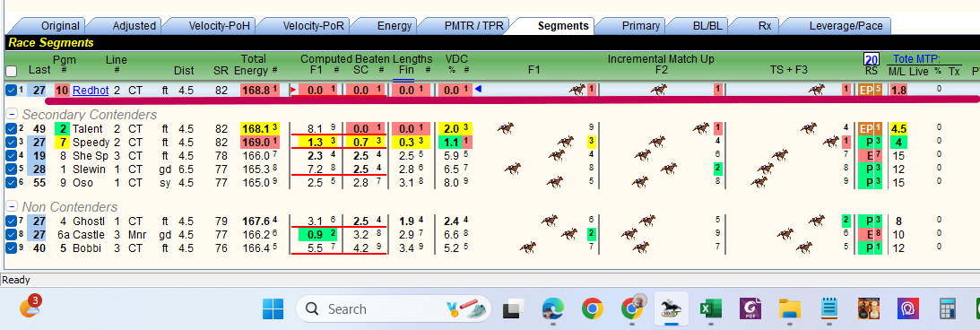Select the Velocity-PoH tab

click(x=219, y=26)
